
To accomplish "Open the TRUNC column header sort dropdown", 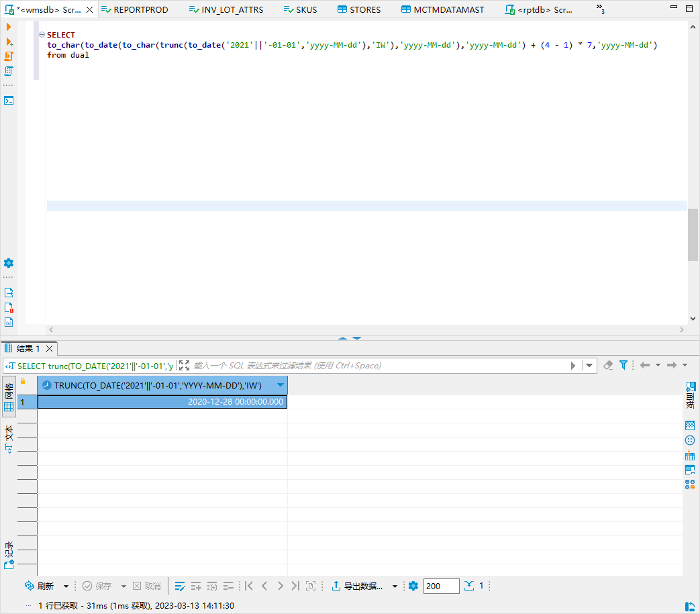I will tap(281, 385).
